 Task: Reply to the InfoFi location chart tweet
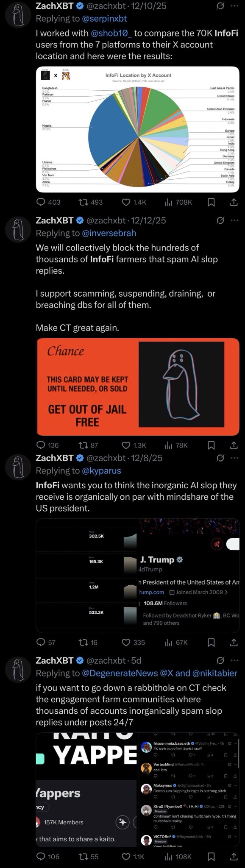click(x=41, y=202)
